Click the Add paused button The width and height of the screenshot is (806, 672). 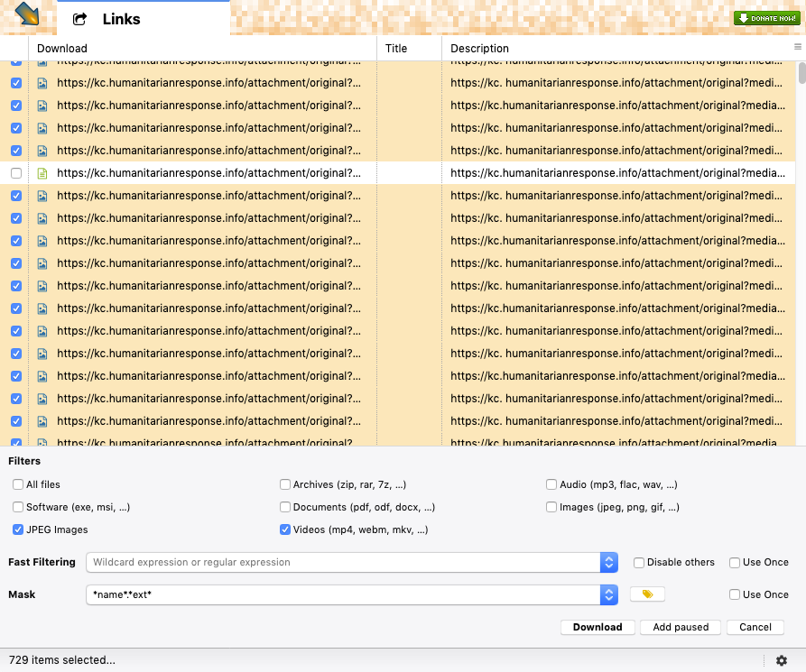coord(680,627)
